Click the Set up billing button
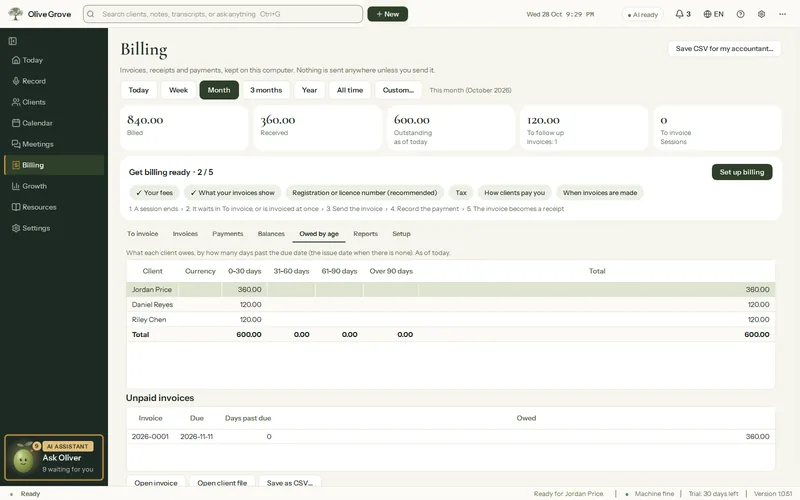The image size is (800, 500). pyautogui.click(x=742, y=172)
